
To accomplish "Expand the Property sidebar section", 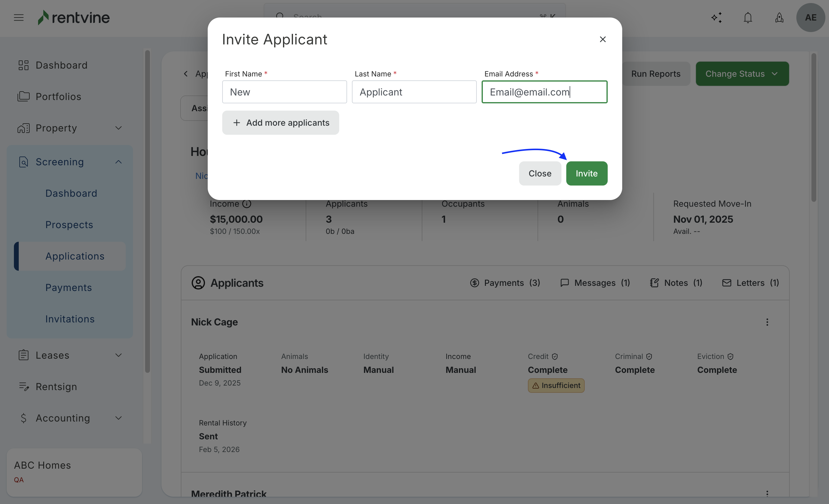I will (x=119, y=128).
